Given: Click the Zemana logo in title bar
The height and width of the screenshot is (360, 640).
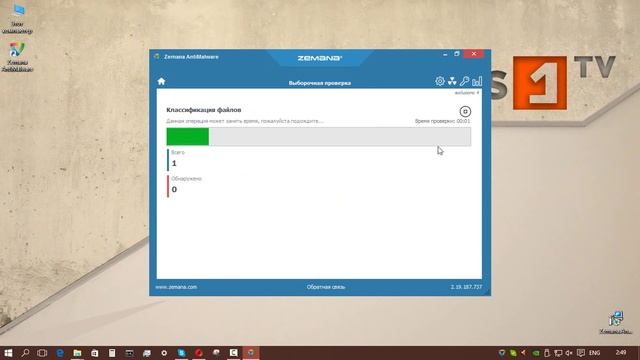Looking at the screenshot, I should pos(320,58).
